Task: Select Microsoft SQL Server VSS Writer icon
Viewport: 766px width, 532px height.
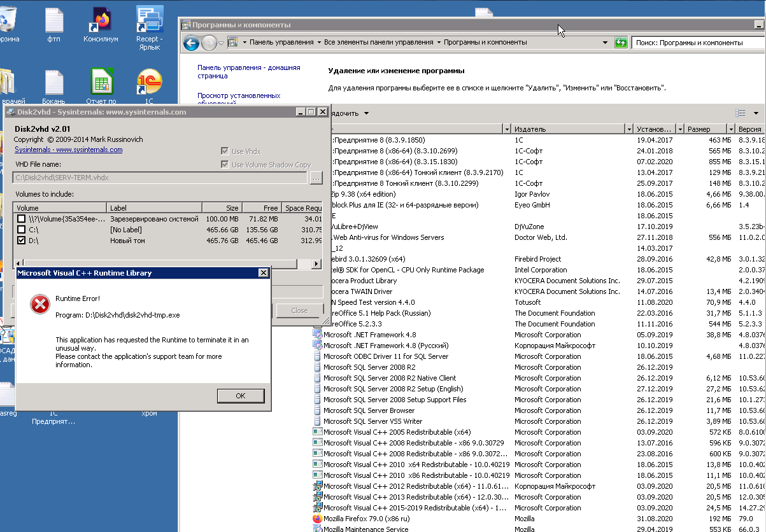Action: [318, 421]
